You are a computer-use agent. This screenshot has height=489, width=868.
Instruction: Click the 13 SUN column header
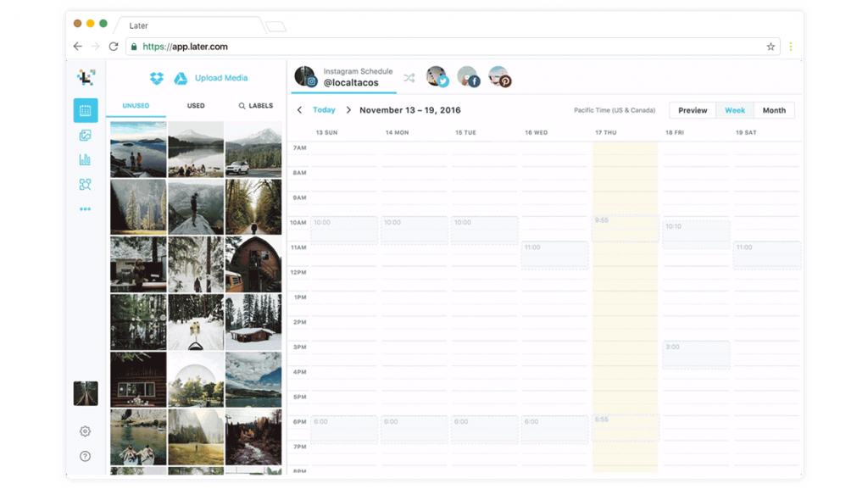point(326,133)
